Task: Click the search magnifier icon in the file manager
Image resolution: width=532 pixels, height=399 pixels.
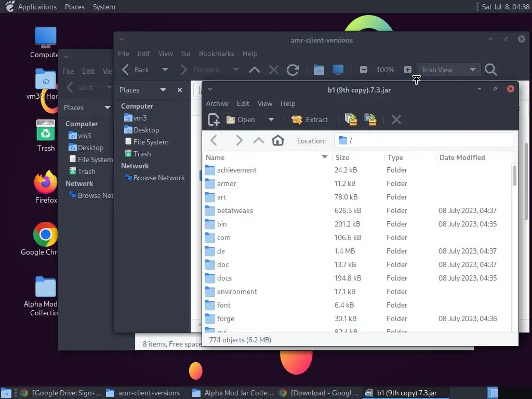Action: tap(490, 70)
